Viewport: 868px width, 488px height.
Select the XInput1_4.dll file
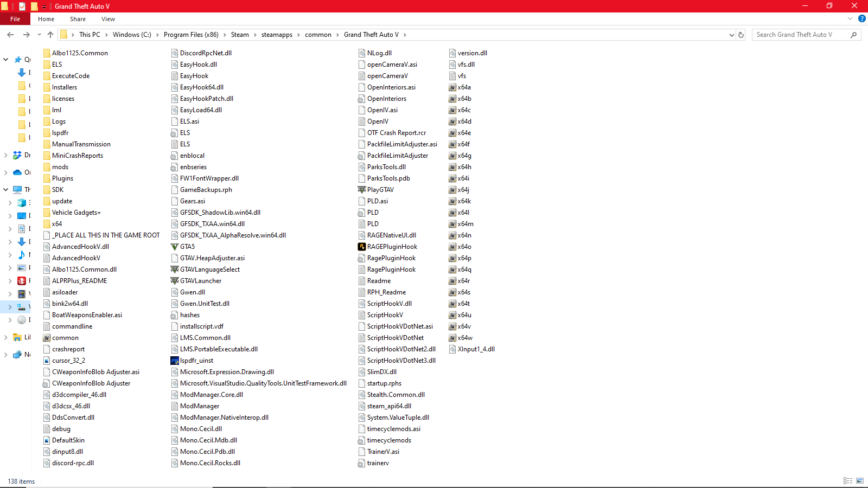tap(472, 349)
